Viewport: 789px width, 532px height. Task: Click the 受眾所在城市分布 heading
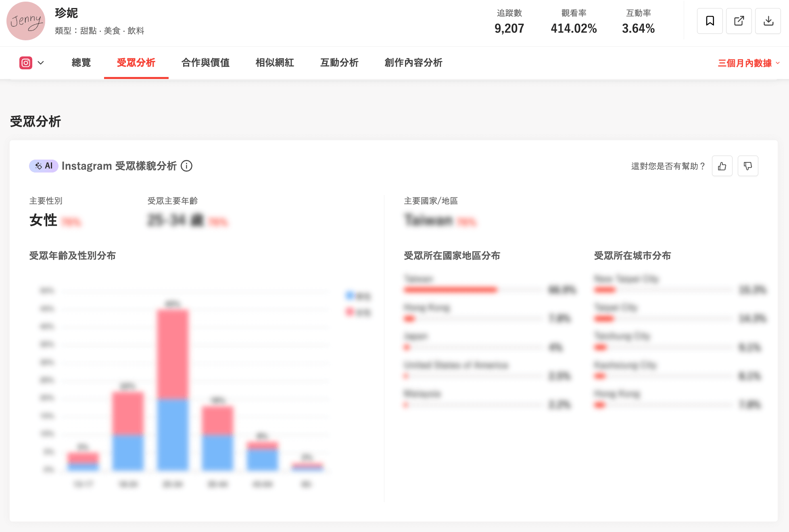click(632, 256)
